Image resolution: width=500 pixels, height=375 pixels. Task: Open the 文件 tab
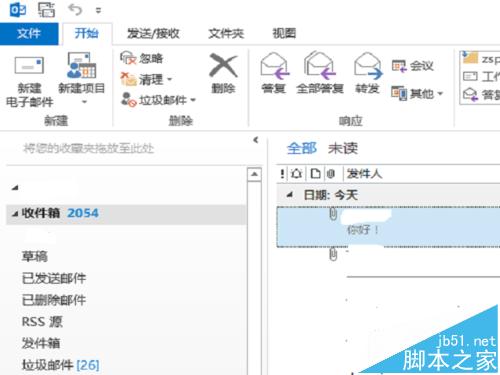(29, 33)
